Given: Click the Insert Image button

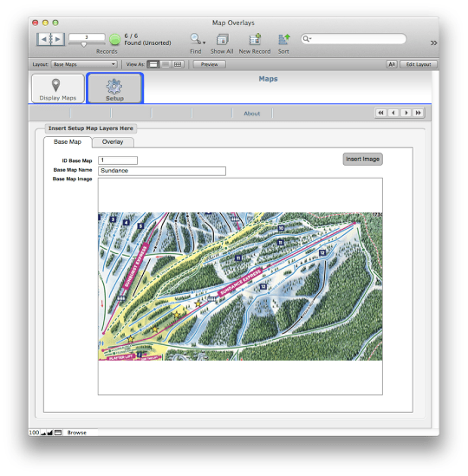Looking at the screenshot, I should [x=362, y=159].
